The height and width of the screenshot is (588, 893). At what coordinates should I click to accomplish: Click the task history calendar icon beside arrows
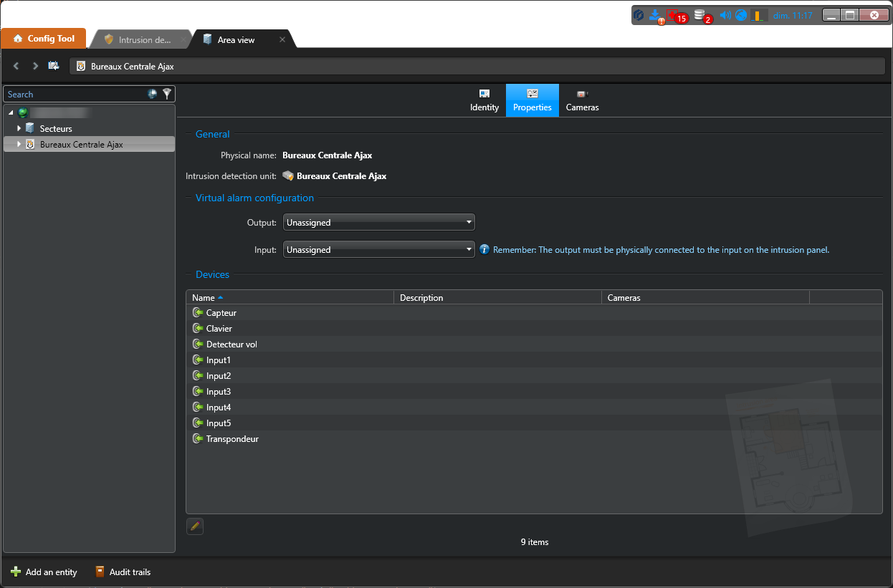(54, 66)
